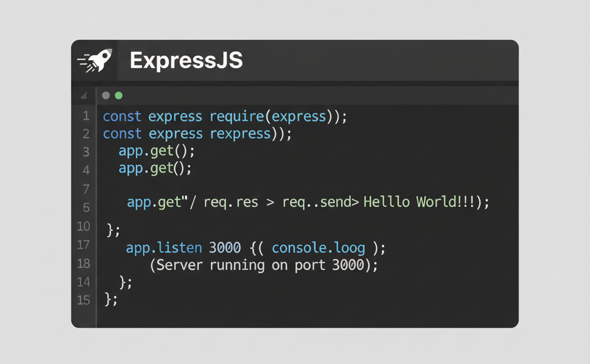Click line number 2 in the gutter
Viewport: 590px width, 364px height.
86,134
